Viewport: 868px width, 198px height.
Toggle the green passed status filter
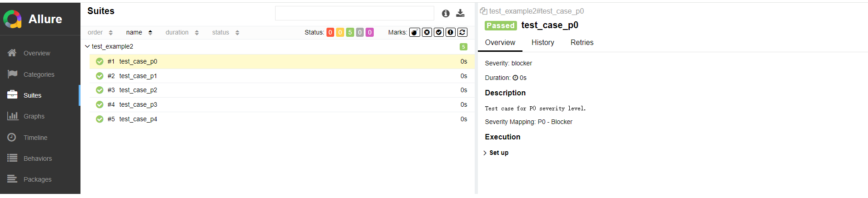(x=350, y=32)
